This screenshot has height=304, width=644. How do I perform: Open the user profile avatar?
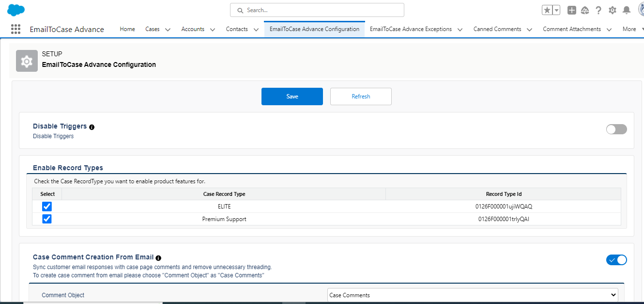(641, 10)
